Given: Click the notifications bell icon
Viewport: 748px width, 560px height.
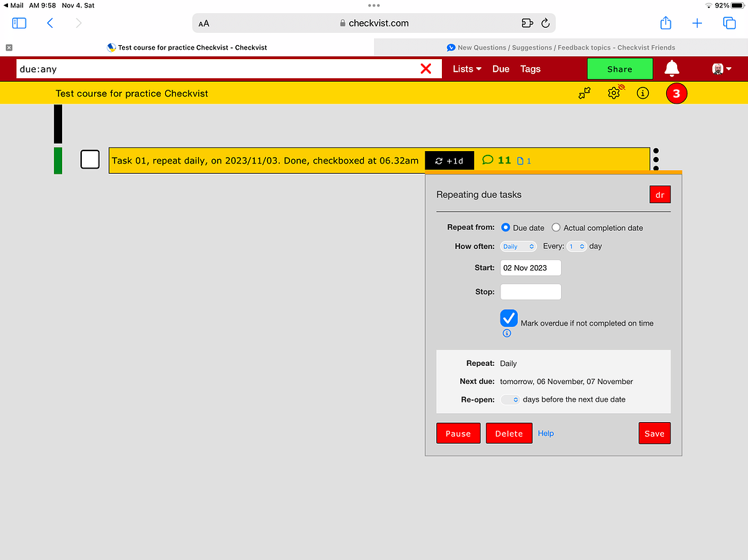Looking at the screenshot, I should tap(671, 69).
